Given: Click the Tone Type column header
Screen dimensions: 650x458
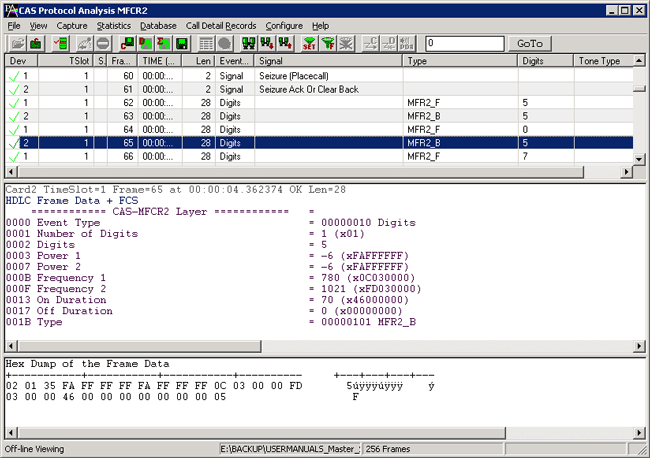Looking at the screenshot, I should point(604,61).
